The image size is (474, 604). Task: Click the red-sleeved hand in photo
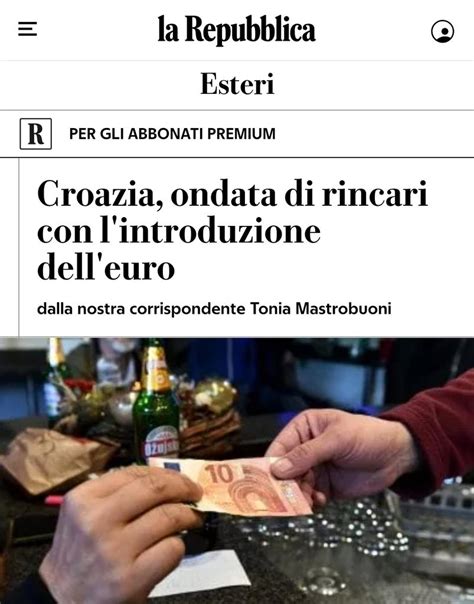347,451
